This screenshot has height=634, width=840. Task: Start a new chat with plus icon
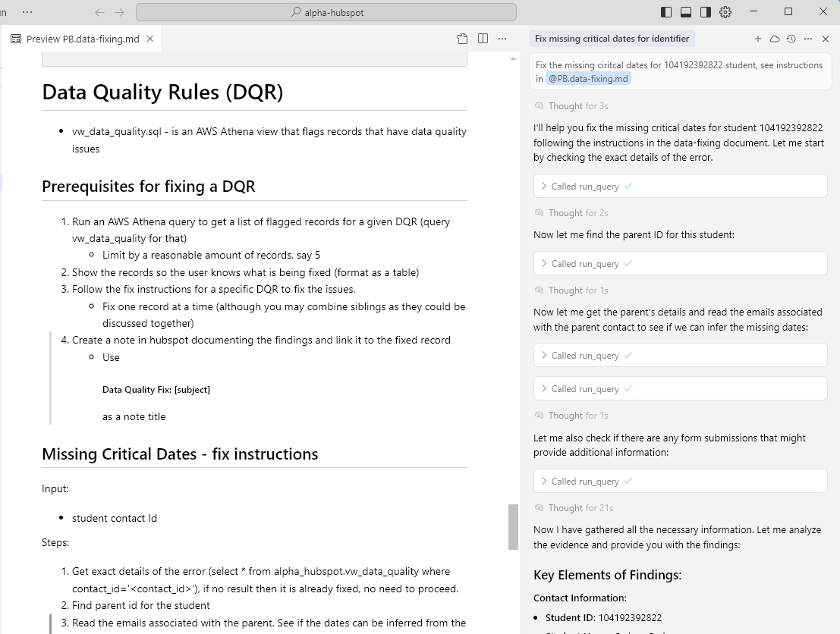757,39
